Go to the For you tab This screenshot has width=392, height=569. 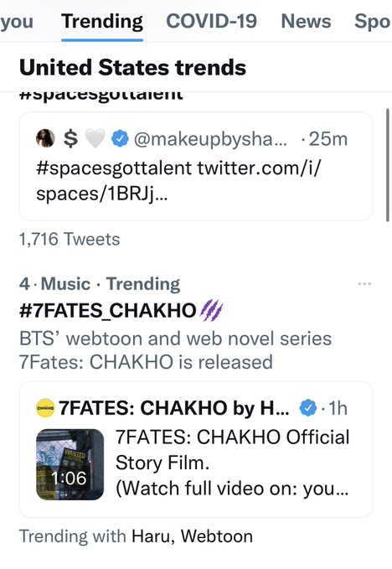click(x=17, y=22)
